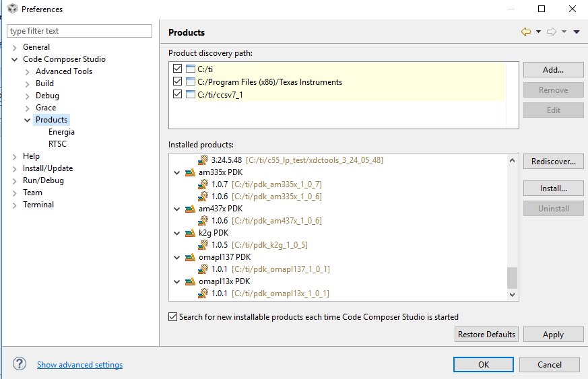Image resolution: width=588 pixels, height=379 pixels.
Task: Click the forward navigation arrow icon
Action: coord(551,32)
